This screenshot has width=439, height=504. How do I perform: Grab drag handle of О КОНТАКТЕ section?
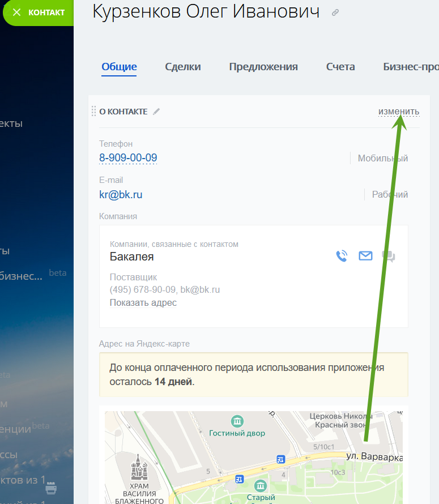coord(93,112)
